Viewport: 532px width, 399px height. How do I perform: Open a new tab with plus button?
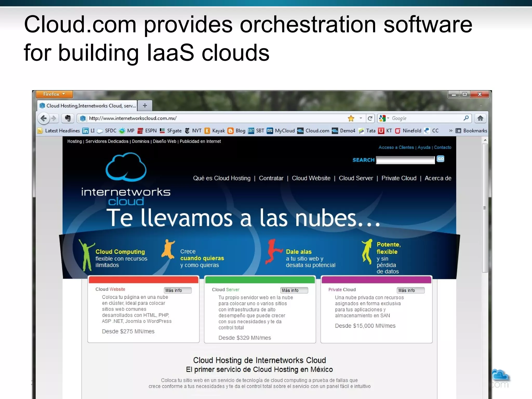(x=145, y=105)
